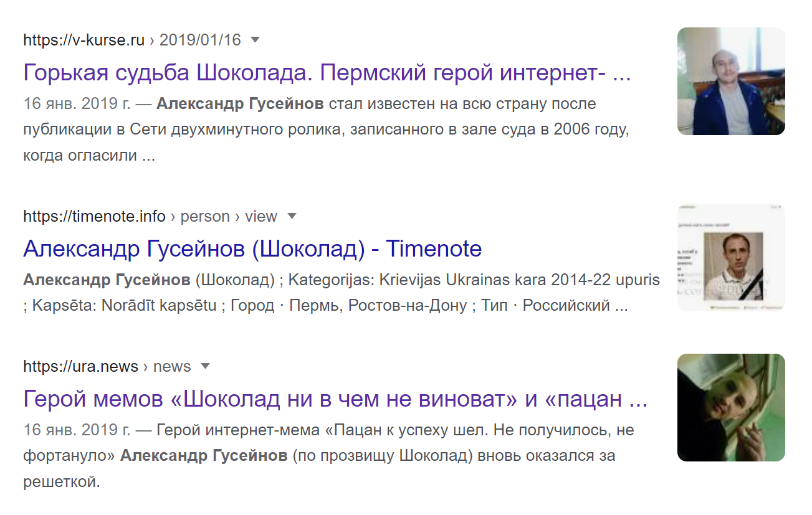Open the "Горькая судьба Шоколада" result title
Screen dimensions: 812x515
pyautogui.click(x=327, y=73)
